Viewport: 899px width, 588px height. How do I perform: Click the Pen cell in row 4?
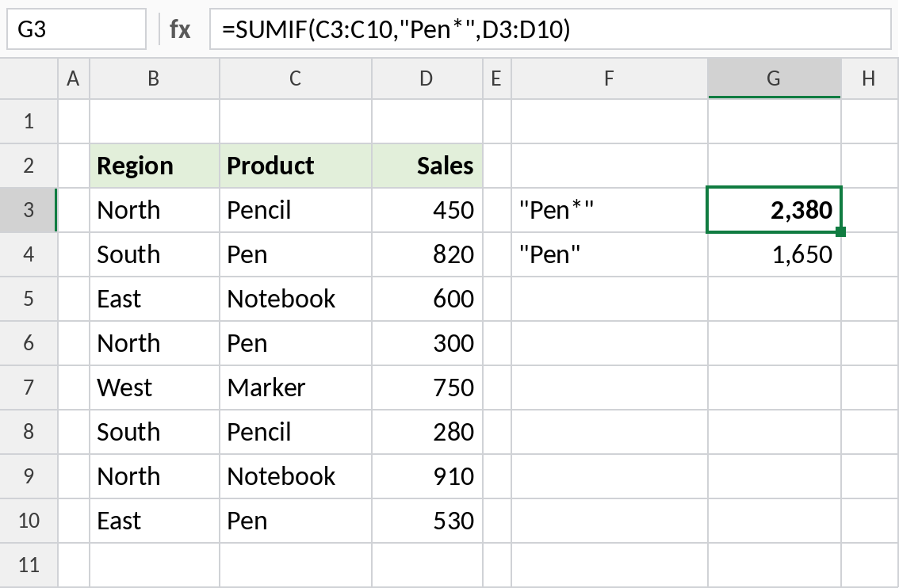(295, 254)
